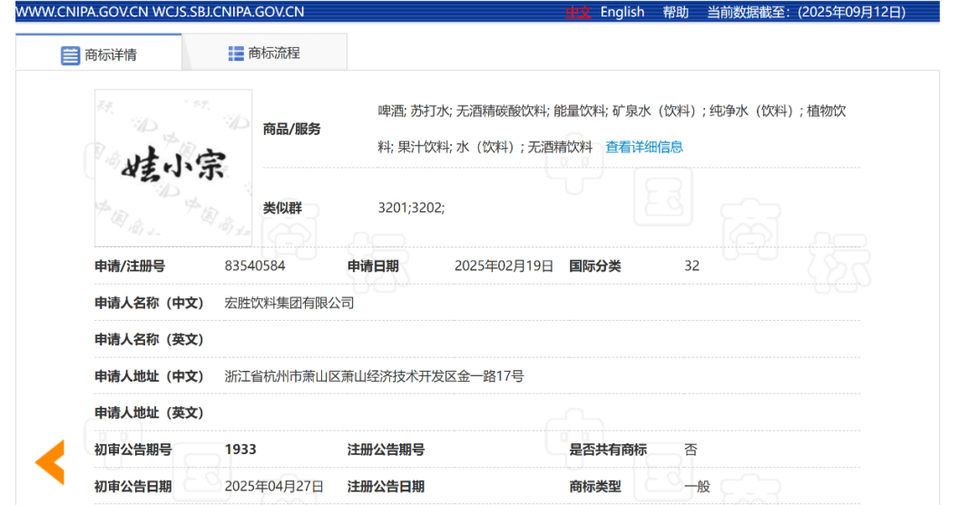Click the 初审公告日期 value 2025年04月27日
Viewport: 980px width, 505px height.
click(274, 487)
